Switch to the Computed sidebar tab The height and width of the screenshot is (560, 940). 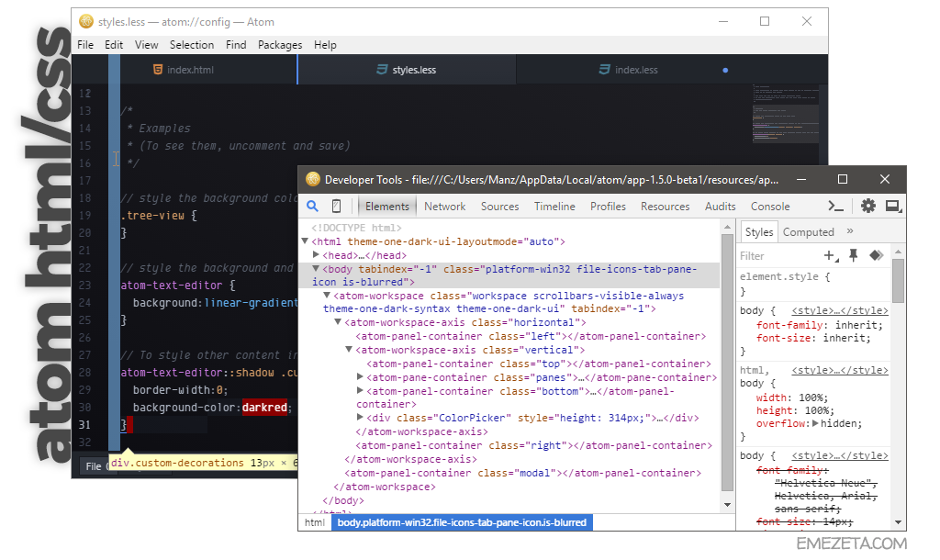[x=808, y=232]
